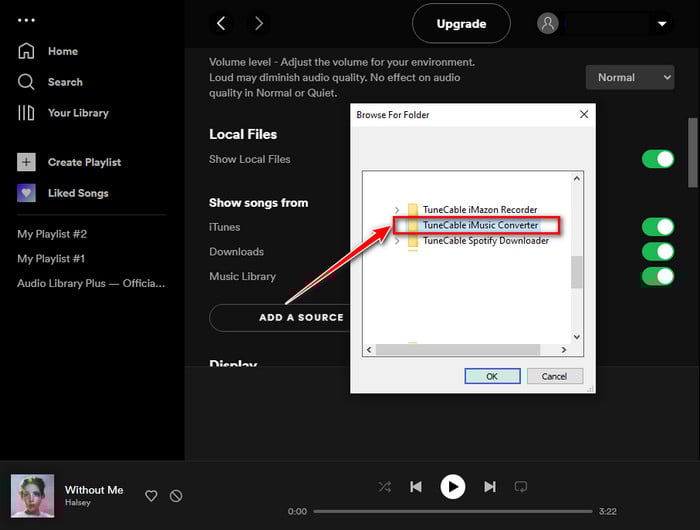
Task: Open the Home page
Action: (63, 51)
